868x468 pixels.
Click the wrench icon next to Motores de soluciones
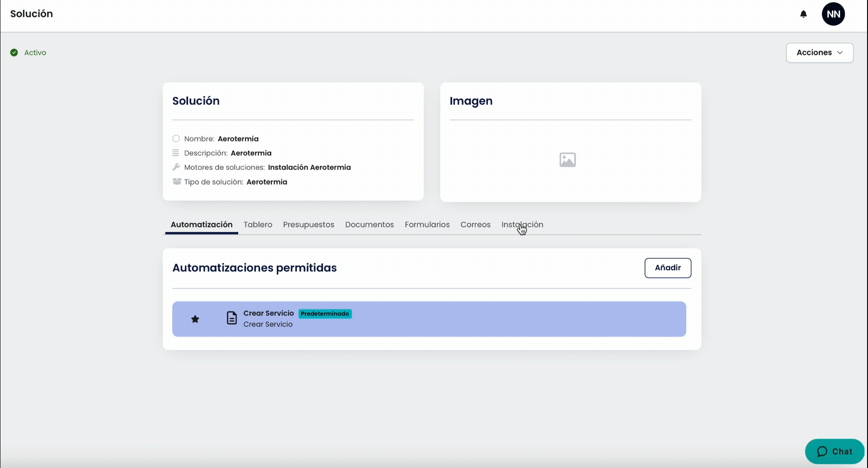tap(176, 167)
